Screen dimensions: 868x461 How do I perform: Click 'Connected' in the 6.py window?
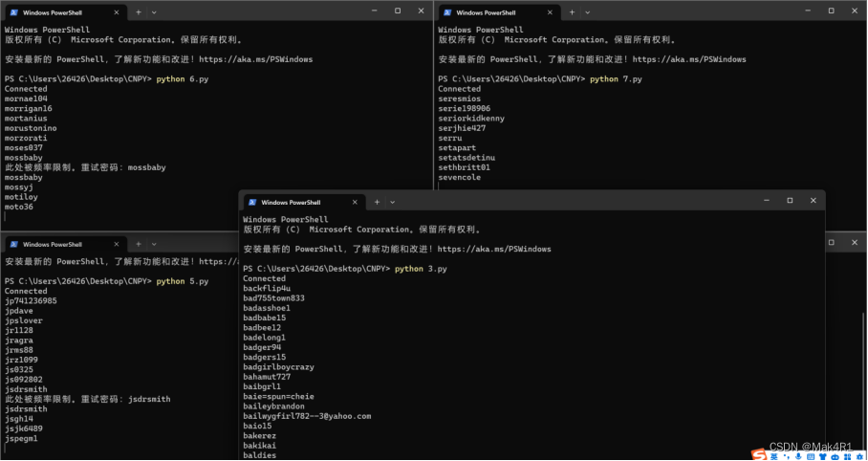[x=26, y=89]
